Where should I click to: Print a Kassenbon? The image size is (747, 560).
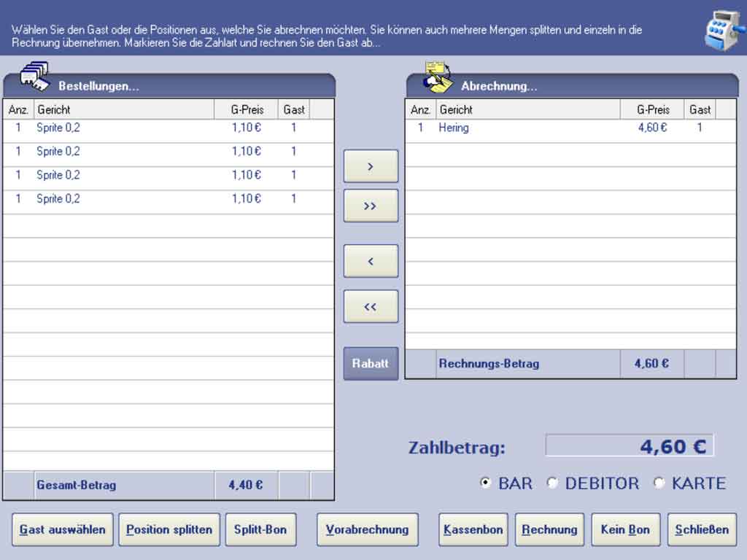point(473,529)
